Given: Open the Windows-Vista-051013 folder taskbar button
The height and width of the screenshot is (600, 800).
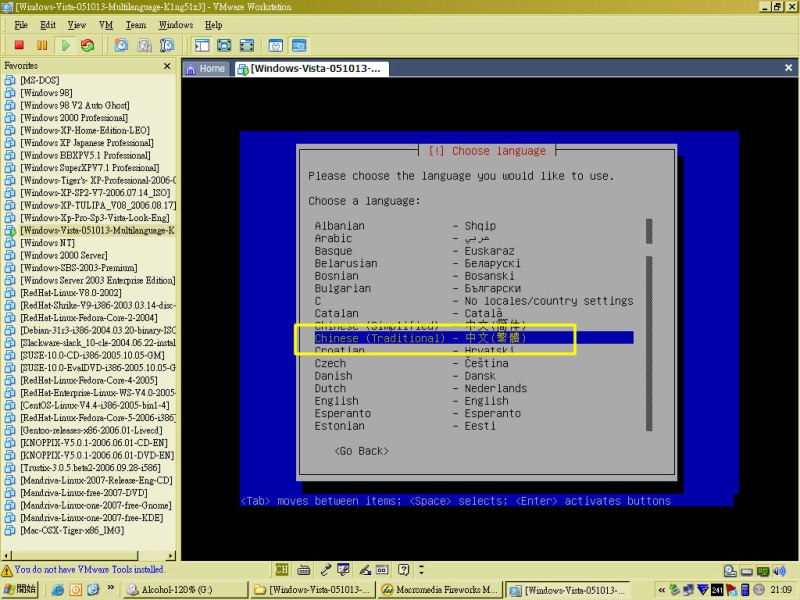Looking at the screenshot, I should pyautogui.click(x=313, y=589).
